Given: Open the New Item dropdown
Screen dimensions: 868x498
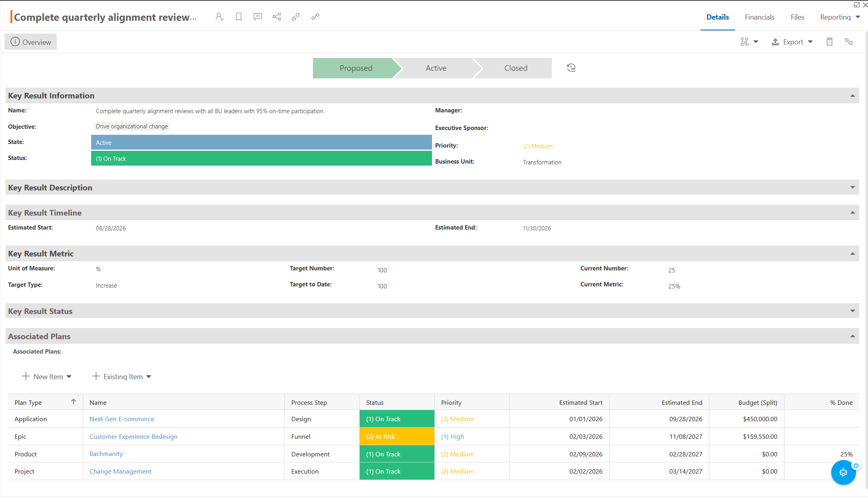Looking at the screenshot, I should [46, 376].
